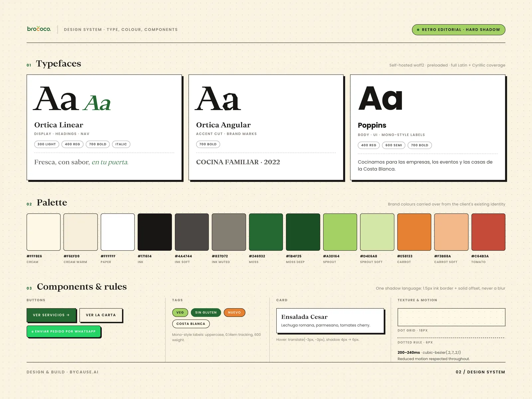Click Ortica Linear 400 REG pill
This screenshot has width=532, height=399.
pyautogui.click(x=72, y=144)
